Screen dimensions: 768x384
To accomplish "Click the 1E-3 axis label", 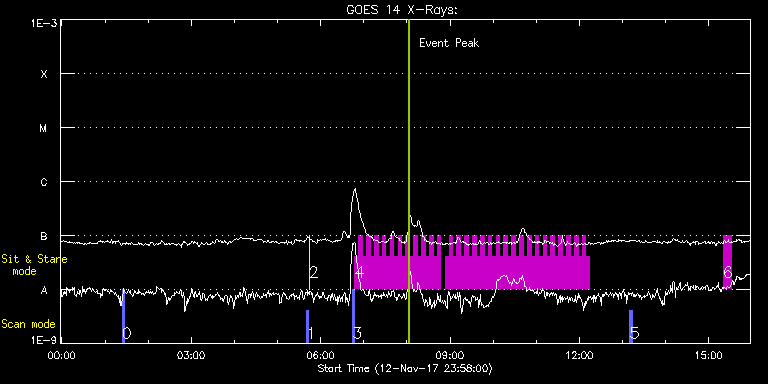I will point(43,23).
